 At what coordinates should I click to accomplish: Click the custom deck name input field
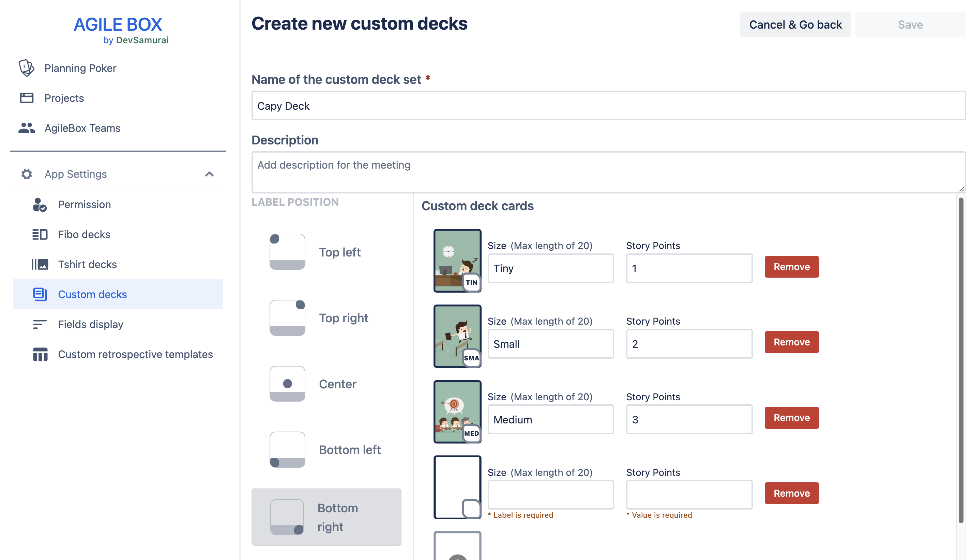[x=608, y=105]
